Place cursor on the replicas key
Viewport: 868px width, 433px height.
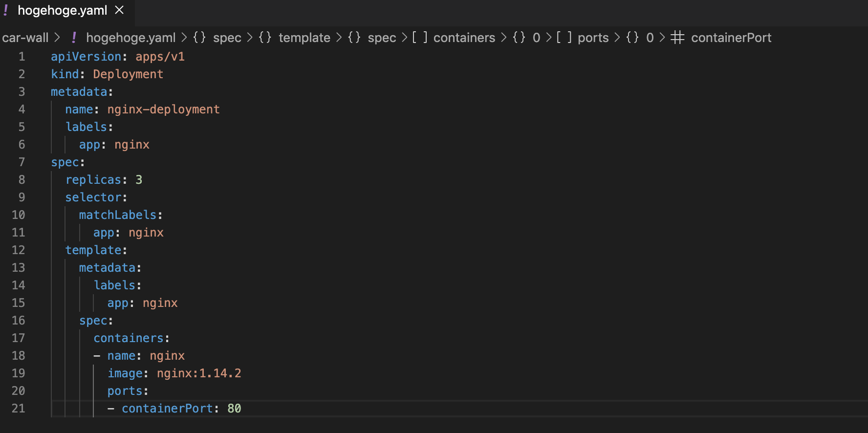93,180
